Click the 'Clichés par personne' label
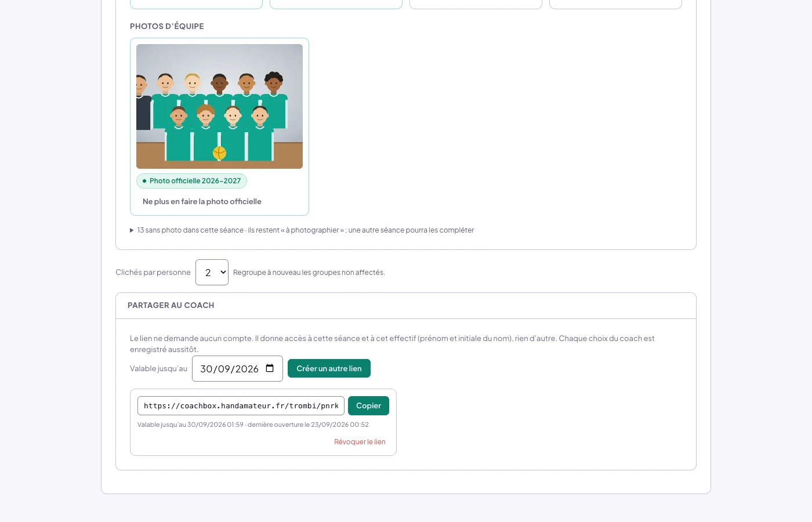This screenshot has height=522, width=812. [x=153, y=272]
